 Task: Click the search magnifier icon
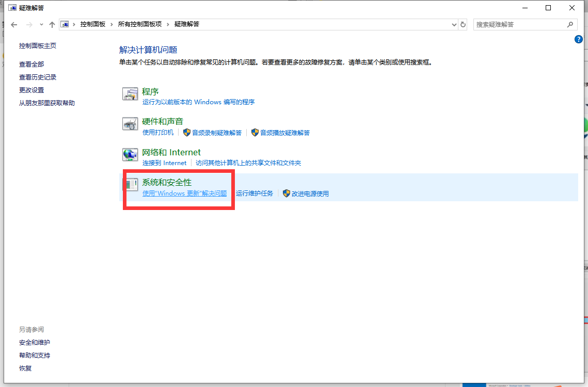pos(570,24)
